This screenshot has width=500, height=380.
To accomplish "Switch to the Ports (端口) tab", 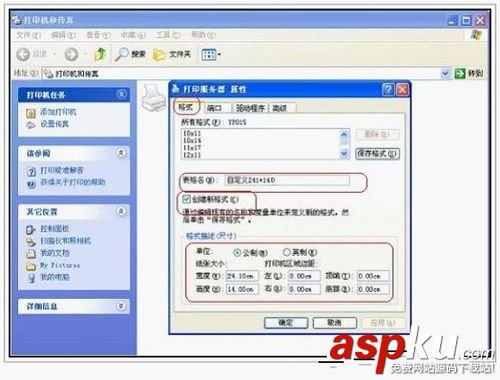I will 214,108.
